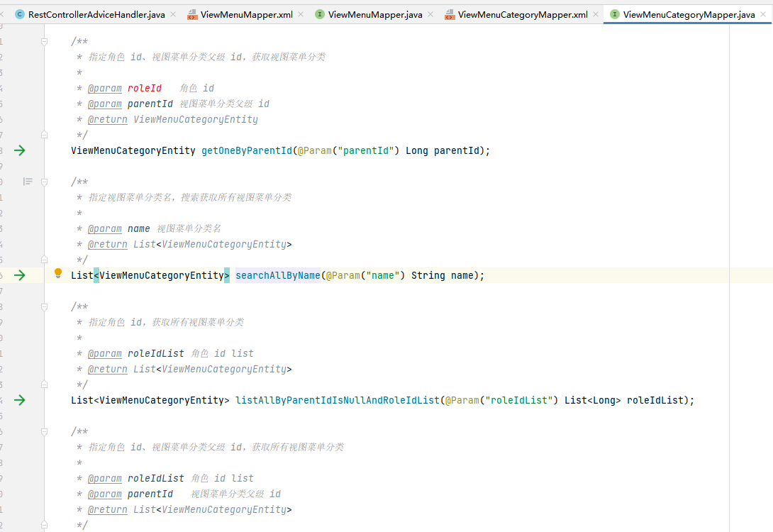Click the @param roleId Javadoc tag
The image size is (773, 532).
[x=105, y=88]
